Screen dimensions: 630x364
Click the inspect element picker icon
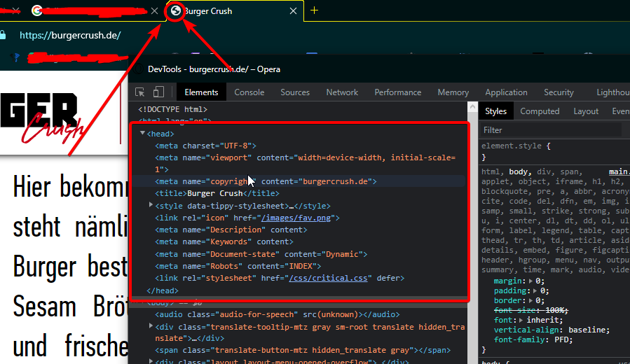(140, 92)
